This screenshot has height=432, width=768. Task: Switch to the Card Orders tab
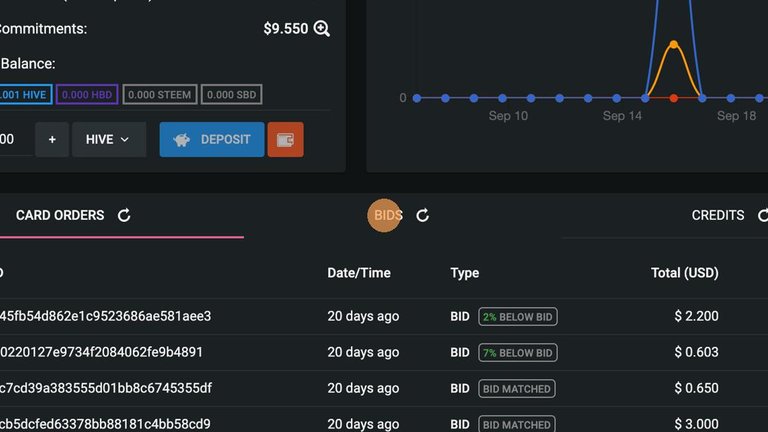pyautogui.click(x=60, y=215)
